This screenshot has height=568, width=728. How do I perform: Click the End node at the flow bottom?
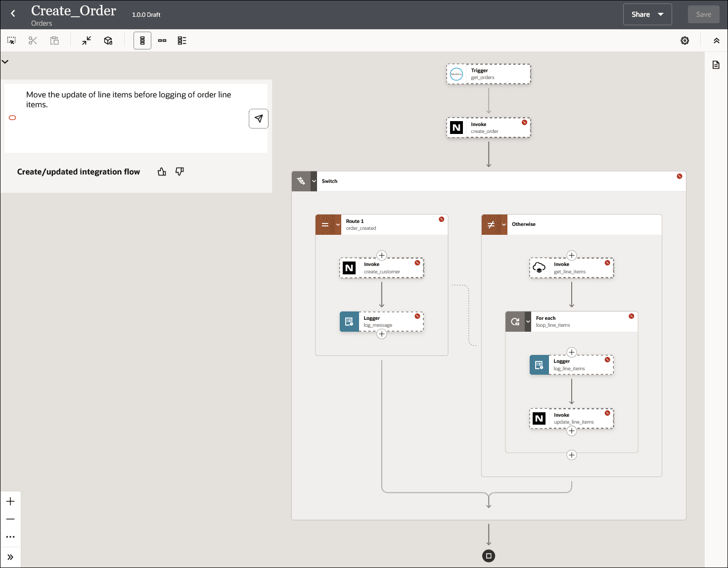pyautogui.click(x=489, y=556)
